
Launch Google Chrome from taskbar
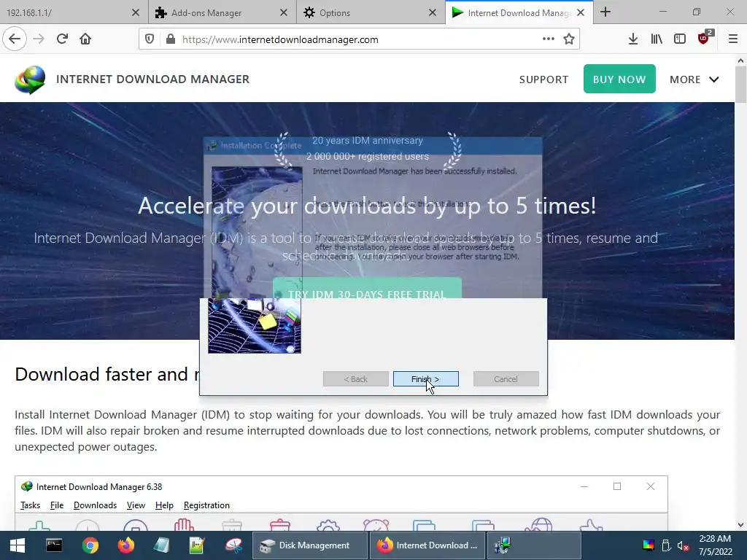90,545
